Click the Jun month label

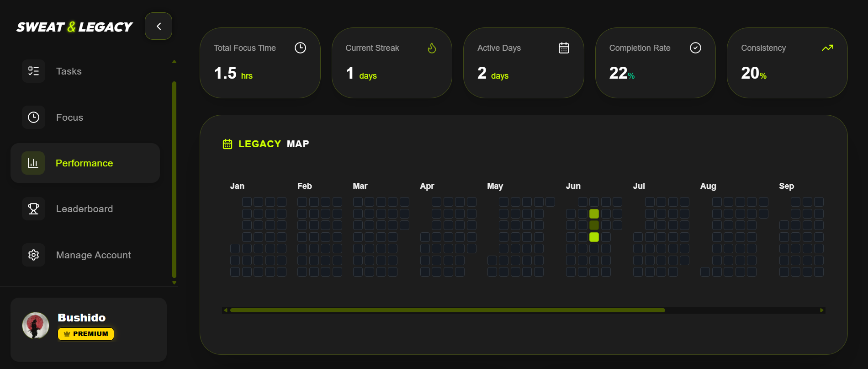[573, 186]
